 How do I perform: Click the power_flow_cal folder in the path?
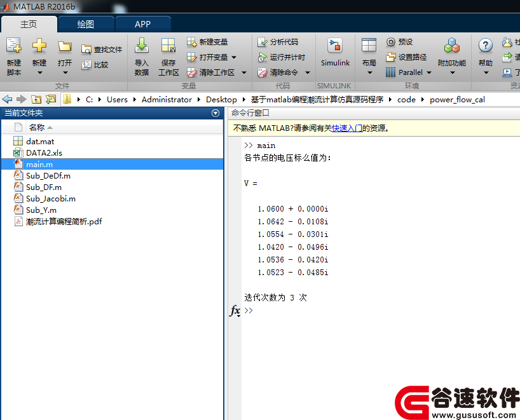point(457,100)
